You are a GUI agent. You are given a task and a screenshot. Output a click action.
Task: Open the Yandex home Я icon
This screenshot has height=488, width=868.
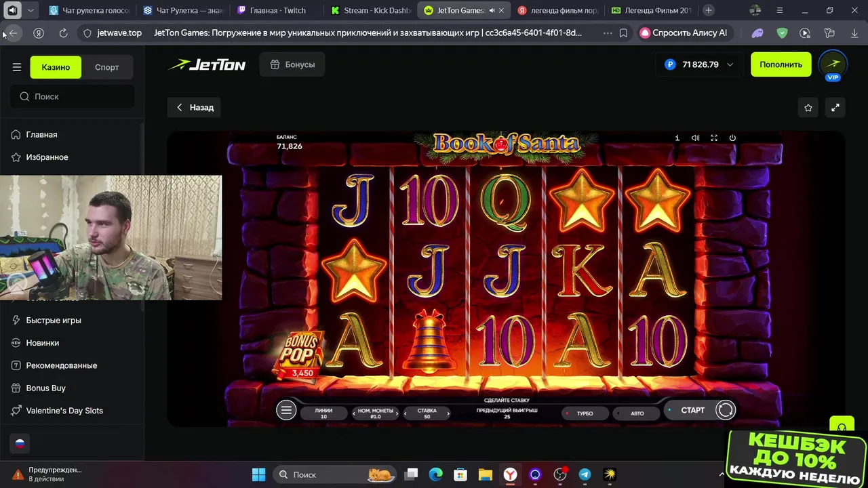coord(39,33)
